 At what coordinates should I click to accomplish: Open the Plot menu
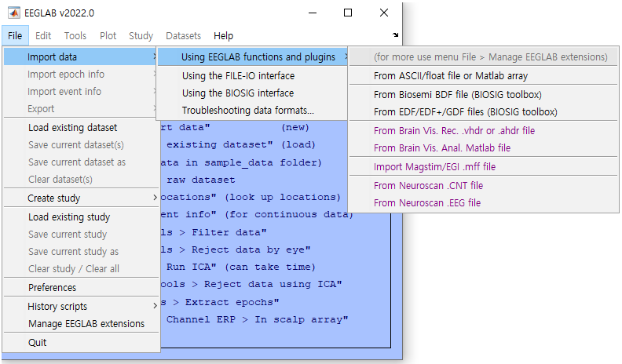pyautogui.click(x=108, y=35)
